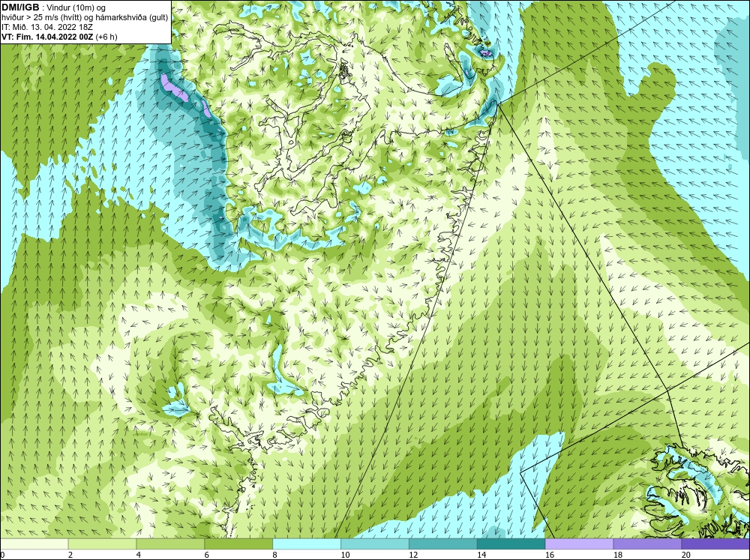Click the 18–20 m/s medium purple legend swatch
The width and height of the screenshot is (750, 560).
pos(647,544)
